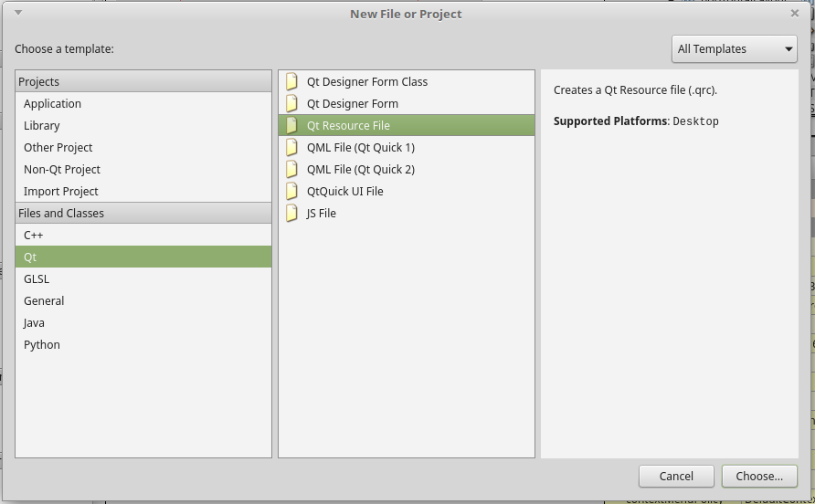This screenshot has width=815, height=504.
Task: Select the Import Project category
Action: coord(143,191)
